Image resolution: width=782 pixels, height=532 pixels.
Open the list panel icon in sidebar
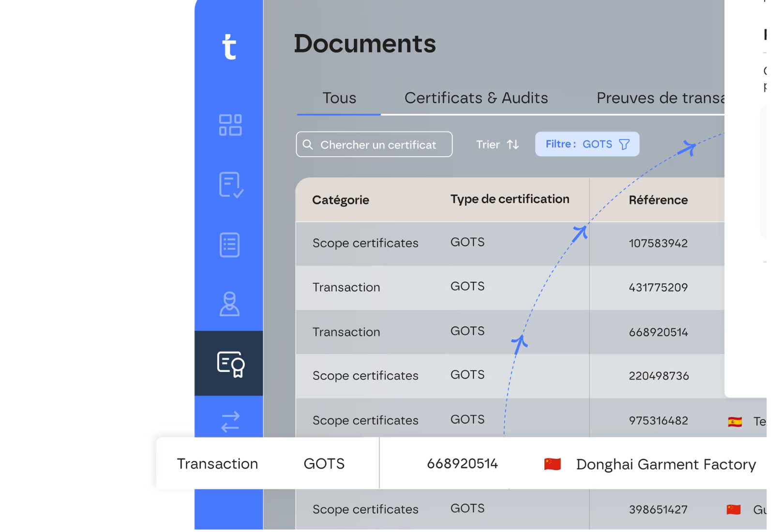click(x=229, y=245)
